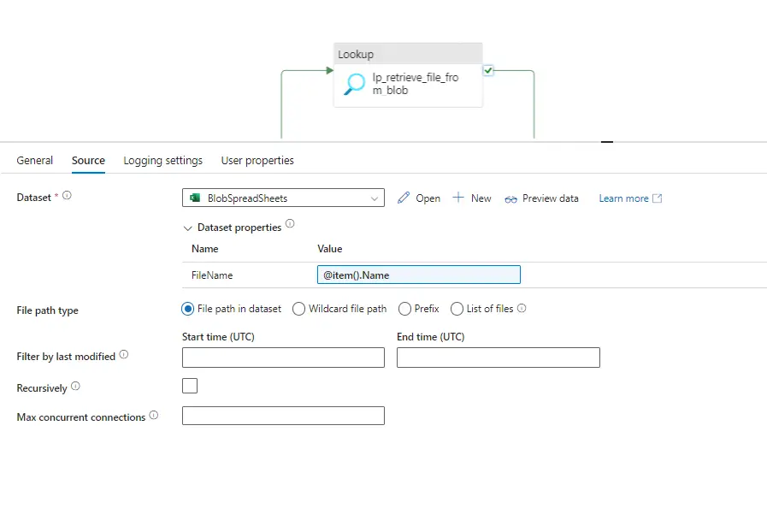Click the info icon beside Filter by last modified
The height and width of the screenshot is (532, 767).
tap(123, 354)
